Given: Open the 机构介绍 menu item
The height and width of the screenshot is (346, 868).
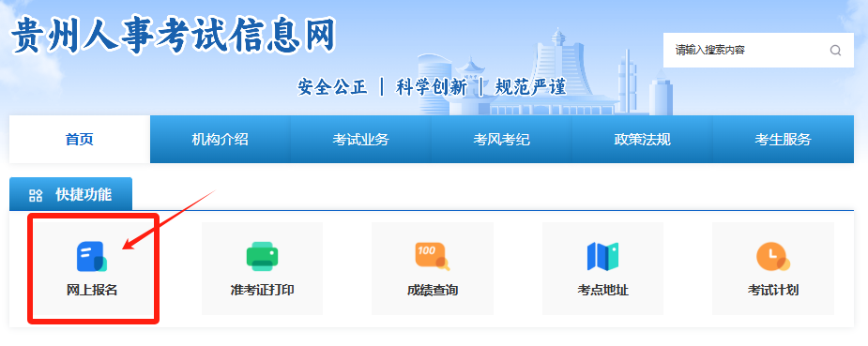Looking at the screenshot, I should pyautogui.click(x=220, y=140).
